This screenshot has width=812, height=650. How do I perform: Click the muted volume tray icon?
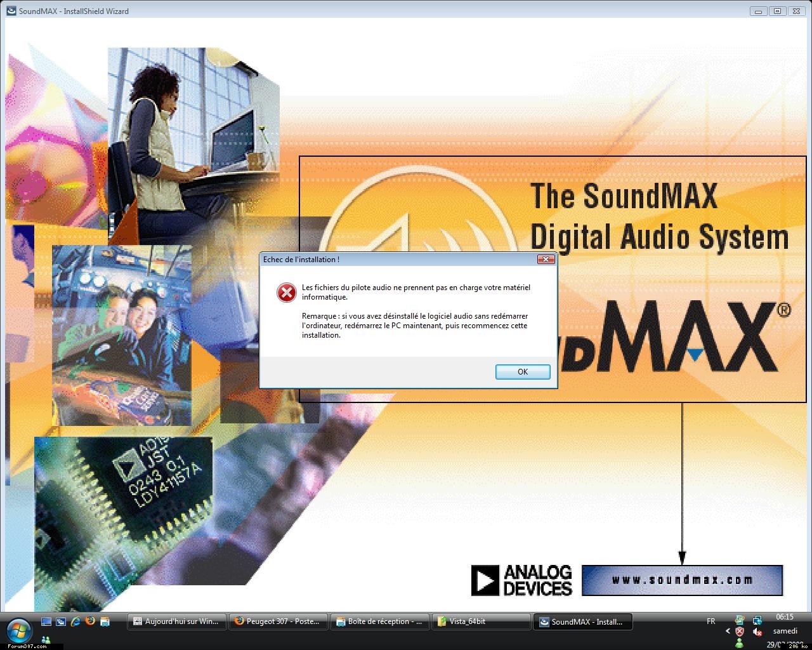(x=757, y=632)
